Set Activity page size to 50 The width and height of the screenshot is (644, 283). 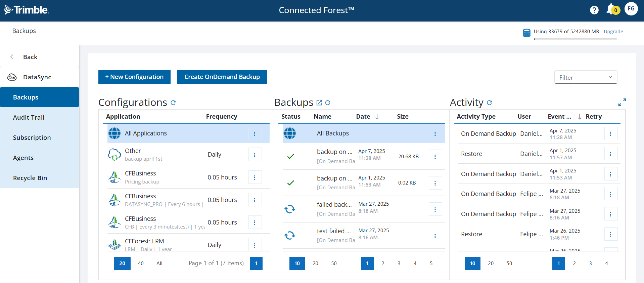509,264
